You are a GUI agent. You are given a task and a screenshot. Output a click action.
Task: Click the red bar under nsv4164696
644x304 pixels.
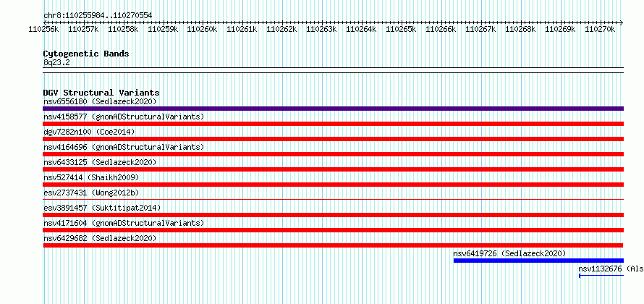tap(333, 154)
